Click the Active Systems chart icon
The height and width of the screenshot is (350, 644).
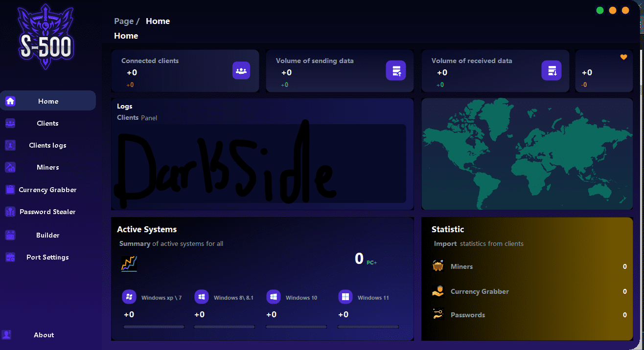pyautogui.click(x=129, y=264)
